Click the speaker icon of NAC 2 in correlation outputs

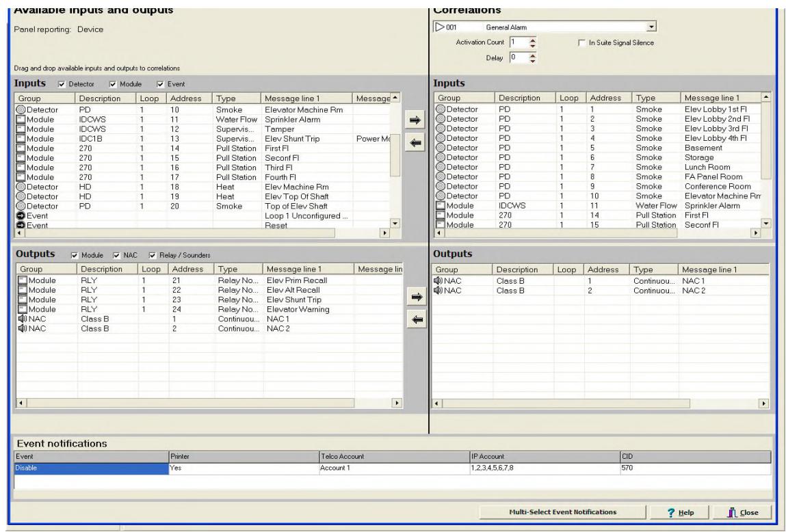click(438, 290)
